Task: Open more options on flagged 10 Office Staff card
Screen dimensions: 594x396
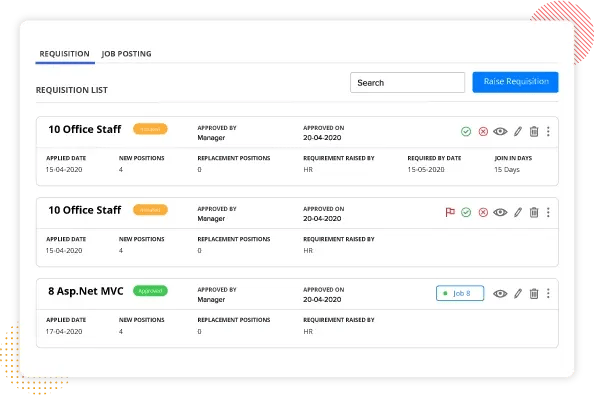Action: click(x=548, y=212)
